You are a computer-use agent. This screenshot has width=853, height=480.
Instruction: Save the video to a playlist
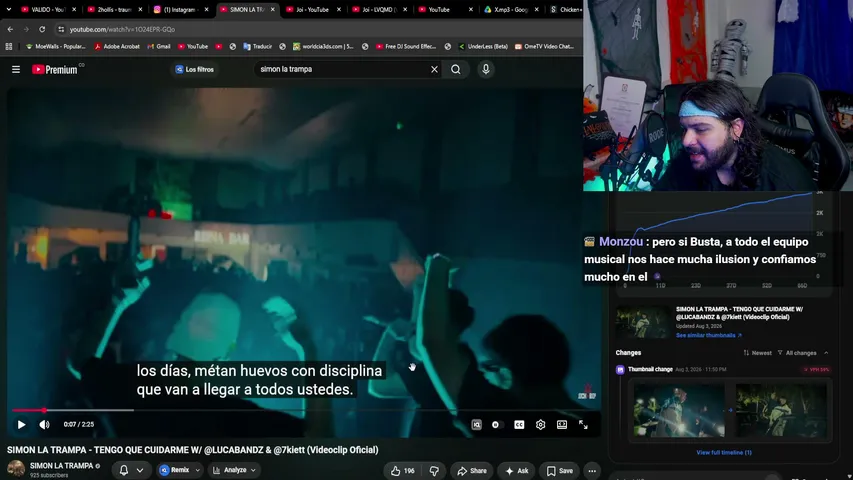559,471
